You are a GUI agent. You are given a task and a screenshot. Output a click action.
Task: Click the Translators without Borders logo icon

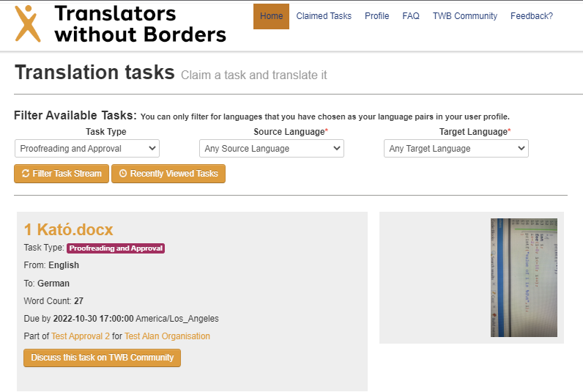(x=28, y=23)
